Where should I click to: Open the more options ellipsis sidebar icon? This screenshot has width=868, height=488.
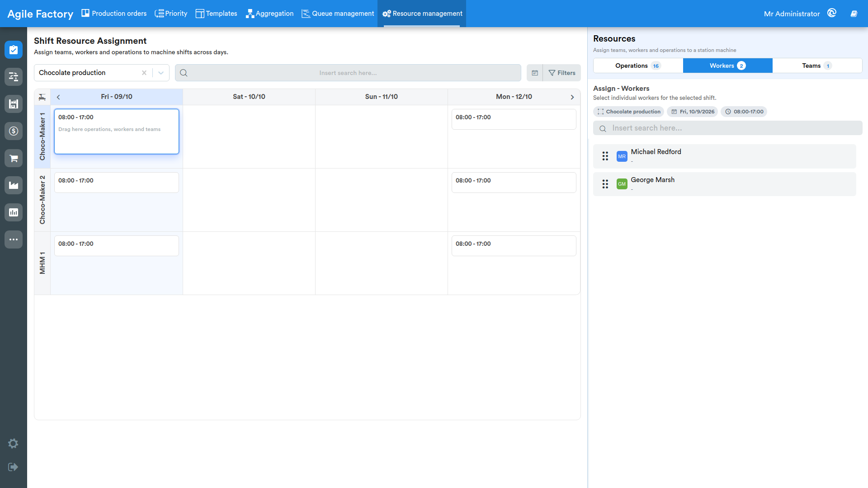pyautogui.click(x=14, y=239)
